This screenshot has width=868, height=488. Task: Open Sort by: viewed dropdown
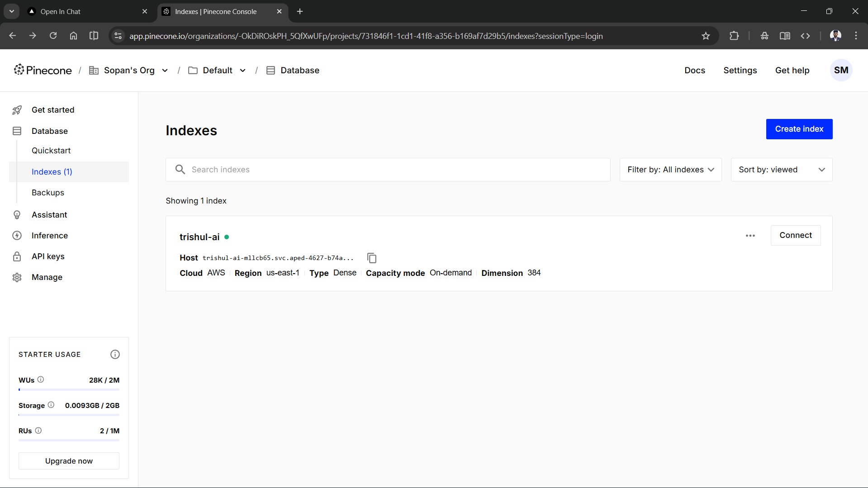[x=782, y=170]
